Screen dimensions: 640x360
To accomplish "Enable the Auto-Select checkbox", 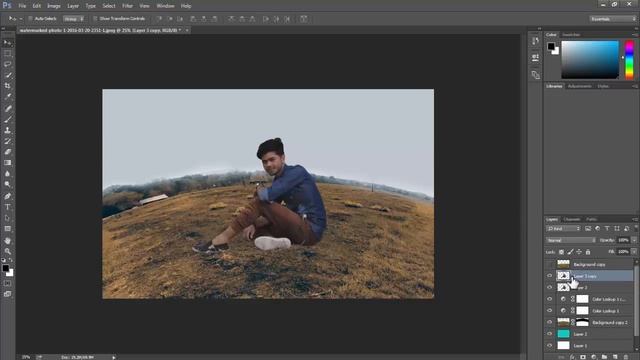I will click(x=30, y=19).
